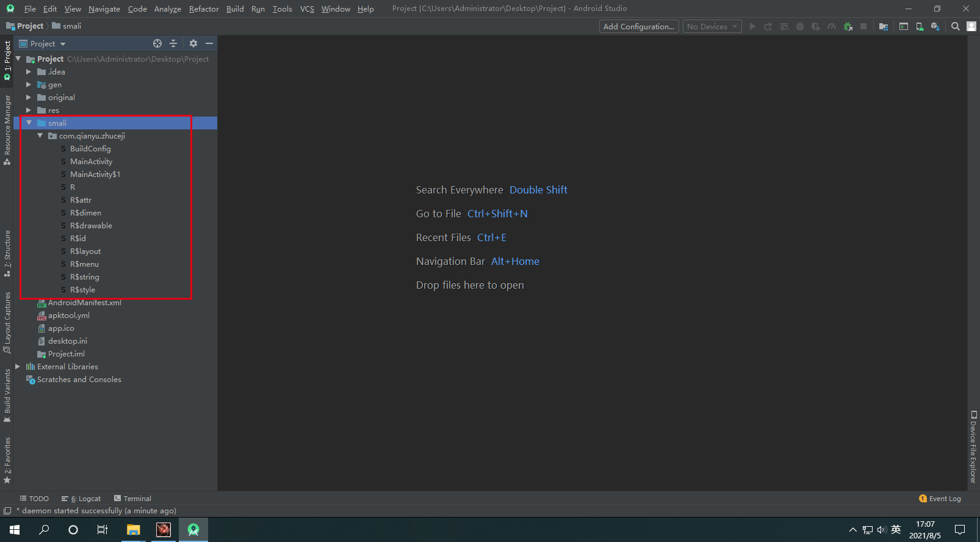980x542 pixels.
Task: Click the Debug bug icon
Action: click(x=800, y=26)
